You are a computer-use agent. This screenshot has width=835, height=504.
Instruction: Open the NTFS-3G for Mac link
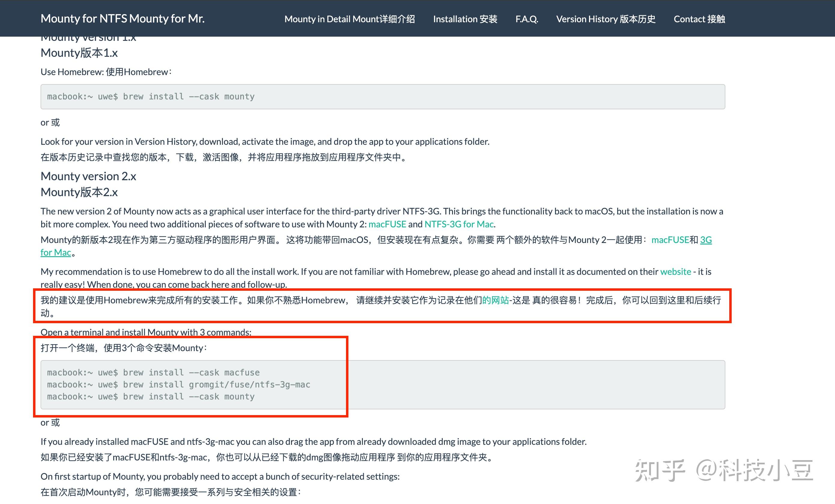coord(459,224)
